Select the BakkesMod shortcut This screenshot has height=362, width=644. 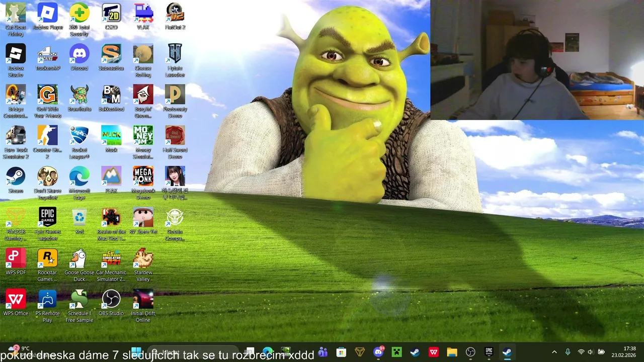(111, 98)
